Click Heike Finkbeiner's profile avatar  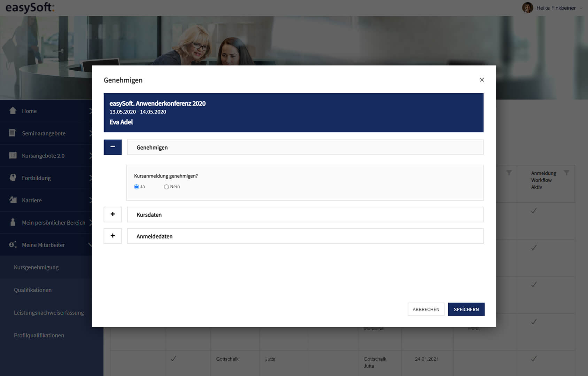click(x=527, y=8)
